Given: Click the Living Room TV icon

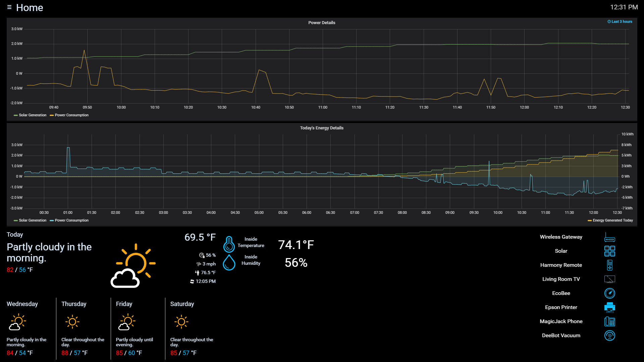Looking at the screenshot, I should [x=609, y=279].
